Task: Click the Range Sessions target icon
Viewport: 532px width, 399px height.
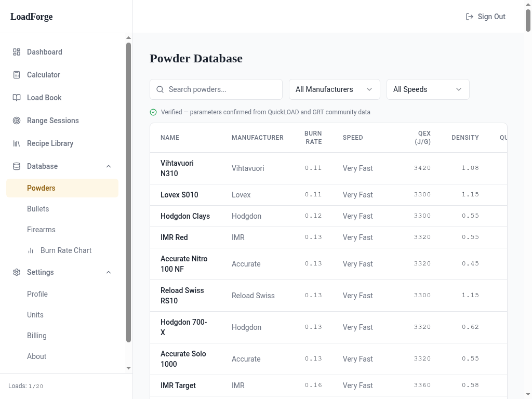Action: click(17, 121)
